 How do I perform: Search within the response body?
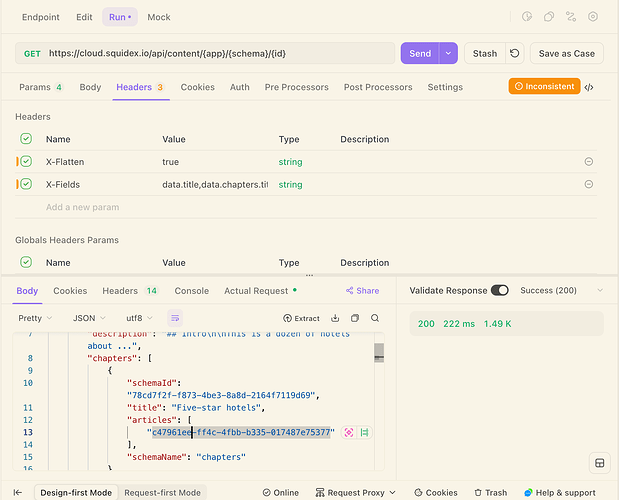(x=375, y=318)
